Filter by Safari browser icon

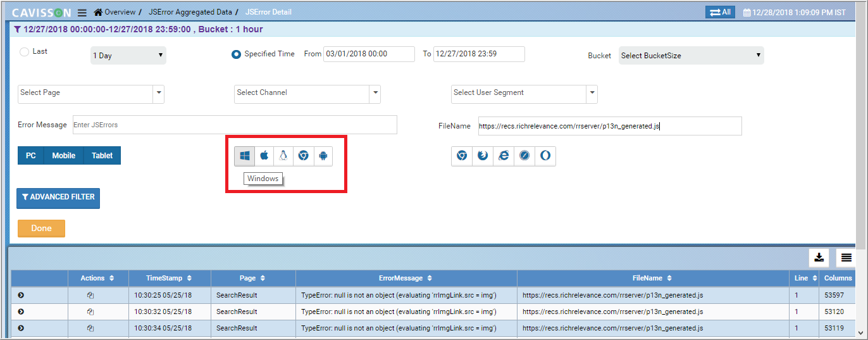(524, 156)
